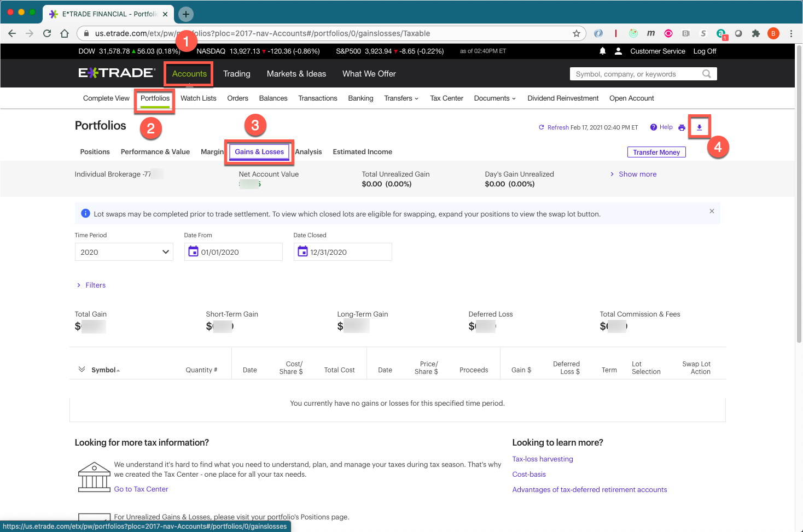This screenshot has width=803, height=532.
Task: Open the Tax-loss harvesting link
Action: coord(543,459)
